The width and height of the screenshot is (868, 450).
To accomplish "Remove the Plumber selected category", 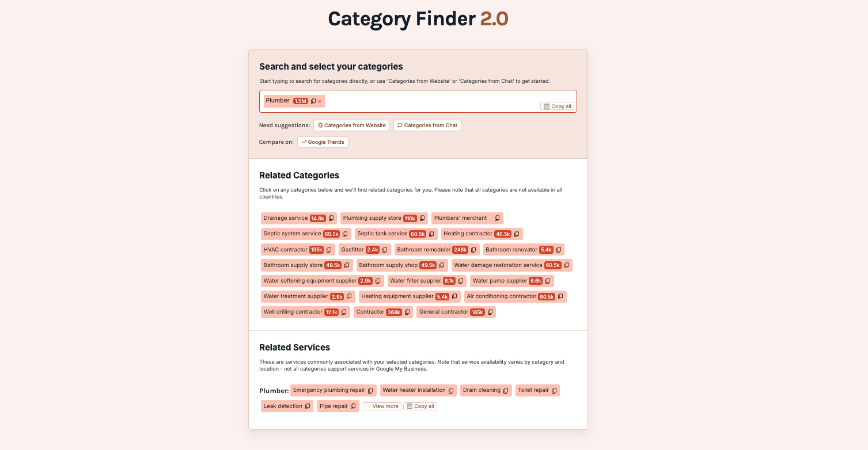I will point(320,101).
